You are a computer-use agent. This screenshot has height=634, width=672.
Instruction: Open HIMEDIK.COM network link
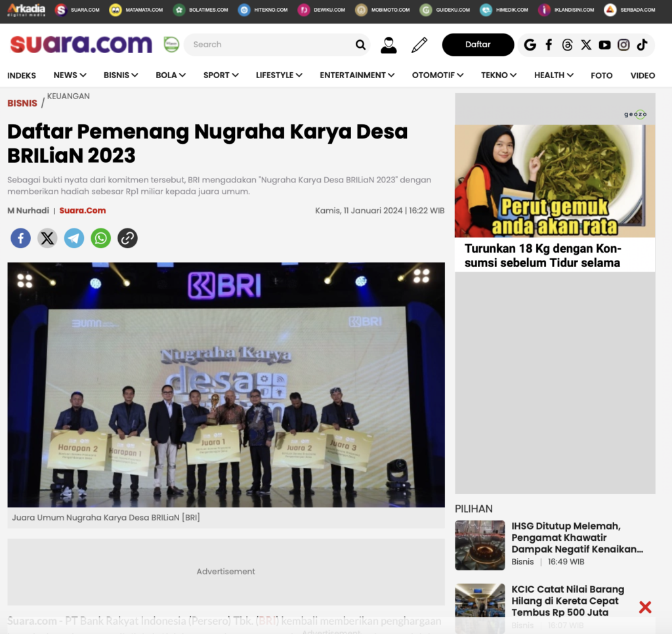point(504,10)
